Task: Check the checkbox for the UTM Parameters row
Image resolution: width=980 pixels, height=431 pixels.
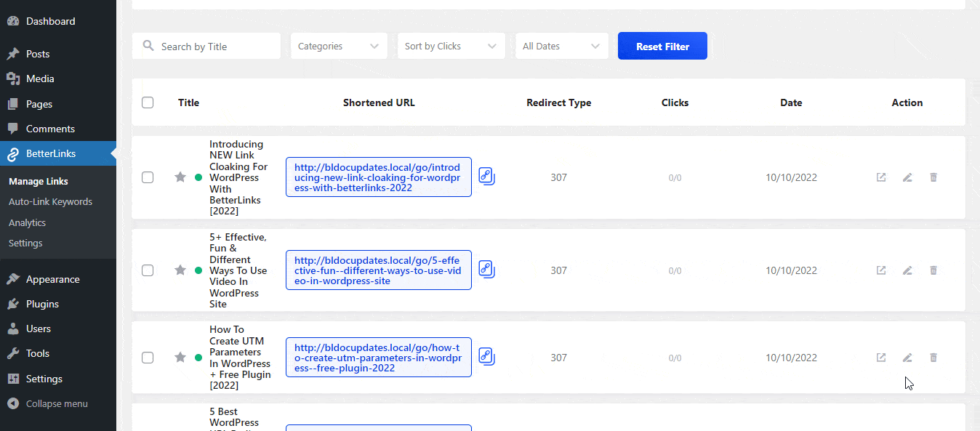Action: coord(148,357)
